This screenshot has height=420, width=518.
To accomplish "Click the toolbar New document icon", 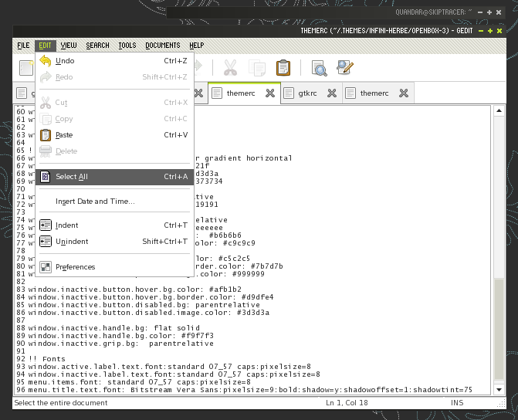I will (x=26, y=68).
